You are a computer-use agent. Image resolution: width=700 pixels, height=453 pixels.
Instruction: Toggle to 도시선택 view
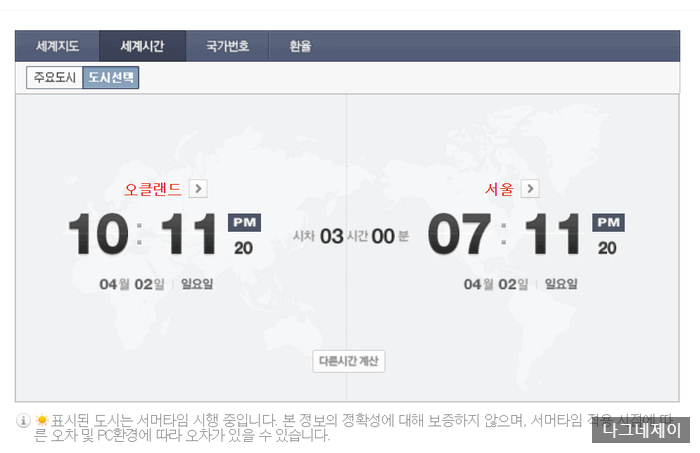[x=111, y=78]
